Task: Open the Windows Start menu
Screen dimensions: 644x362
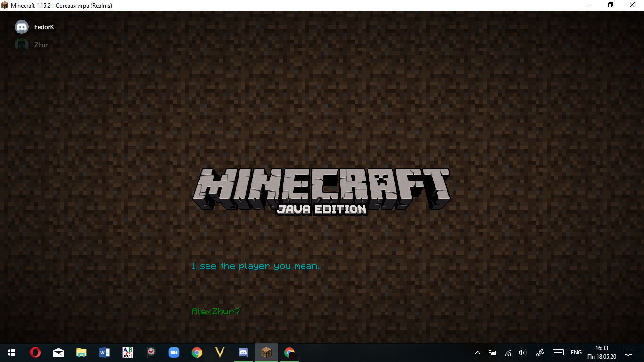Action: click(x=11, y=353)
